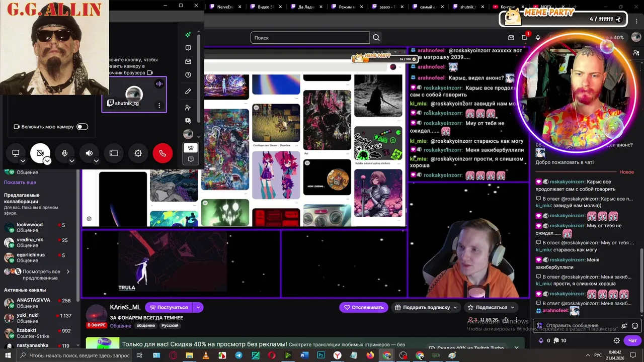Screen dimensions: 644x362
Task: Open Photoshop from the Windows taskbar
Action: point(320,355)
